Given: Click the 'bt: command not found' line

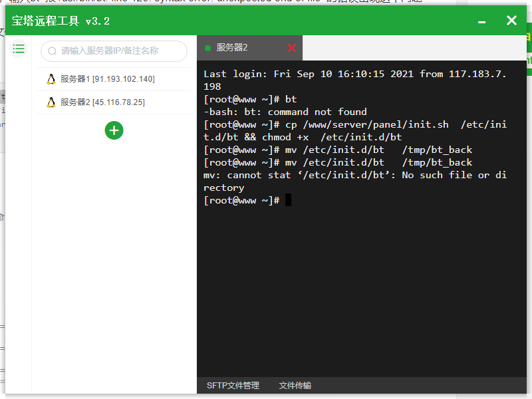Looking at the screenshot, I should click(x=285, y=112).
